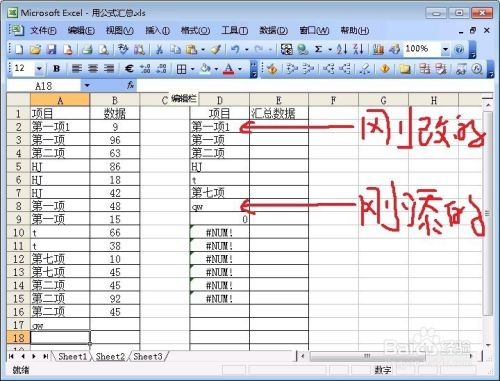
Task: Open the font size dropdown showing 12
Action: pos(39,69)
